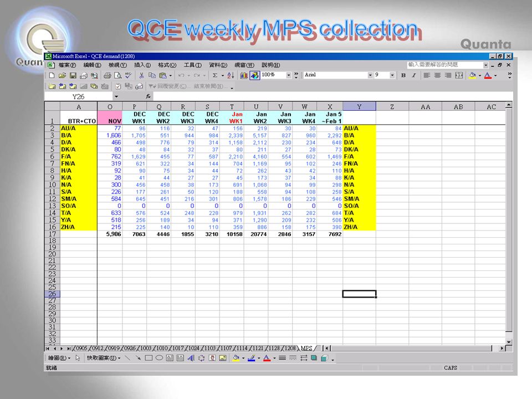
Task: Open the Paste options dropdown arrow
Action: point(170,75)
